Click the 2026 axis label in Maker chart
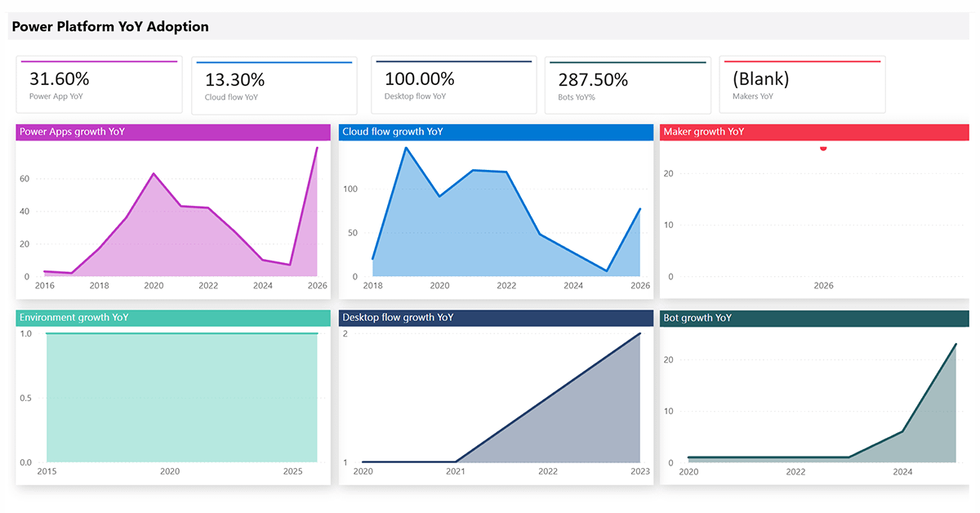980x513 pixels. 822,286
